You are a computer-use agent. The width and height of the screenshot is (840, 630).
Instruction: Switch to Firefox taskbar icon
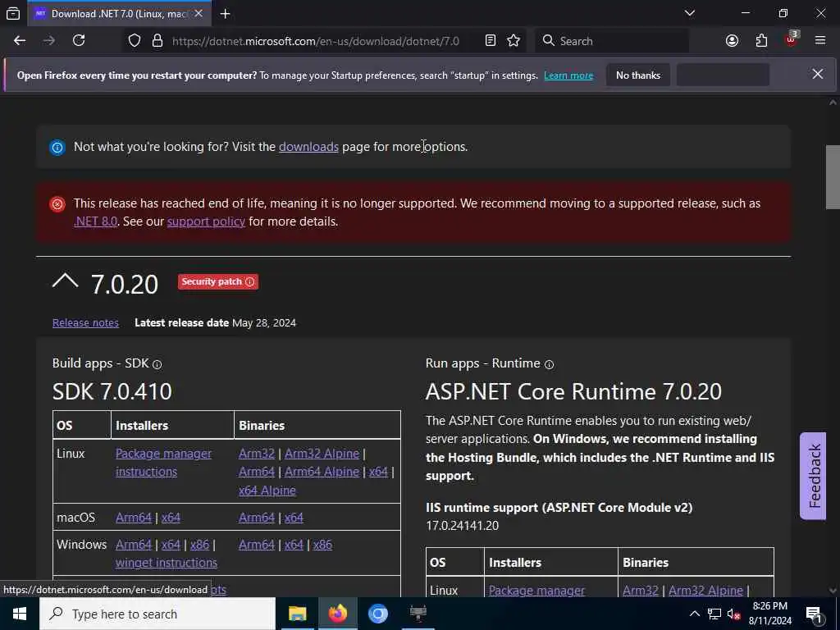[x=337, y=614]
